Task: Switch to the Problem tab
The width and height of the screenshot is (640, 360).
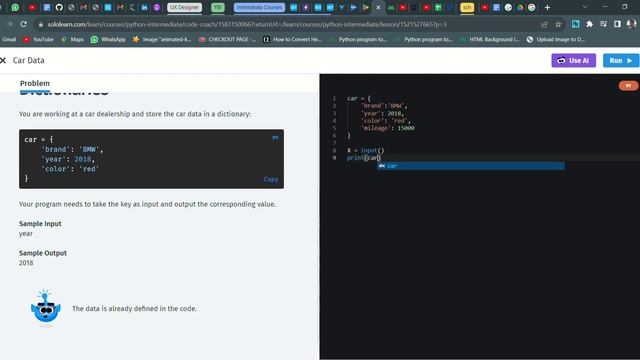Action: coord(35,83)
